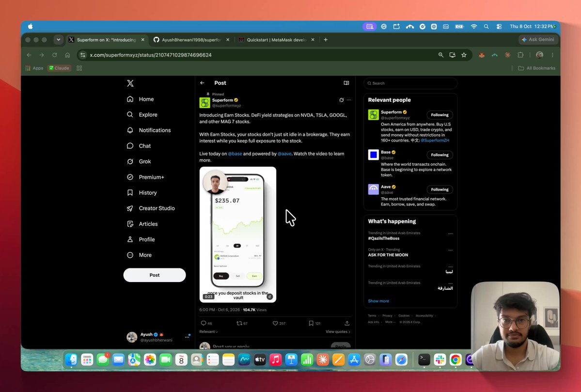Click the share icon under the post
Viewport: 581px width, 392px height.
pos(347,323)
